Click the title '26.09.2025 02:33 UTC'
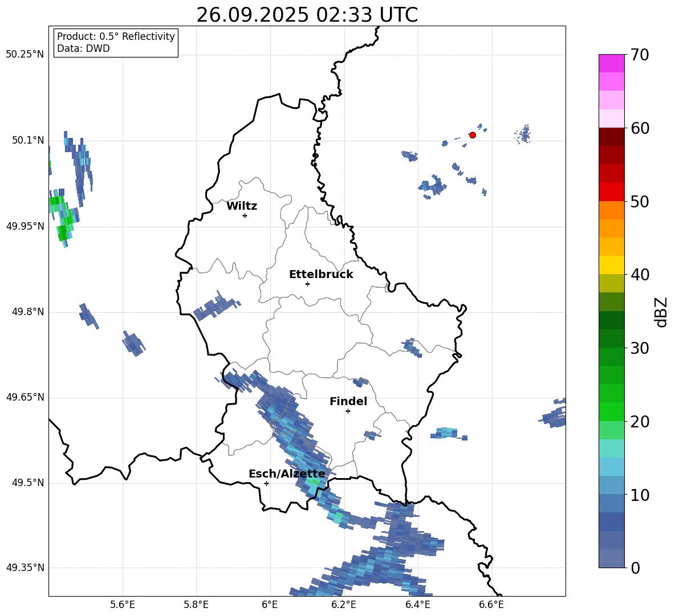 tap(307, 15)
